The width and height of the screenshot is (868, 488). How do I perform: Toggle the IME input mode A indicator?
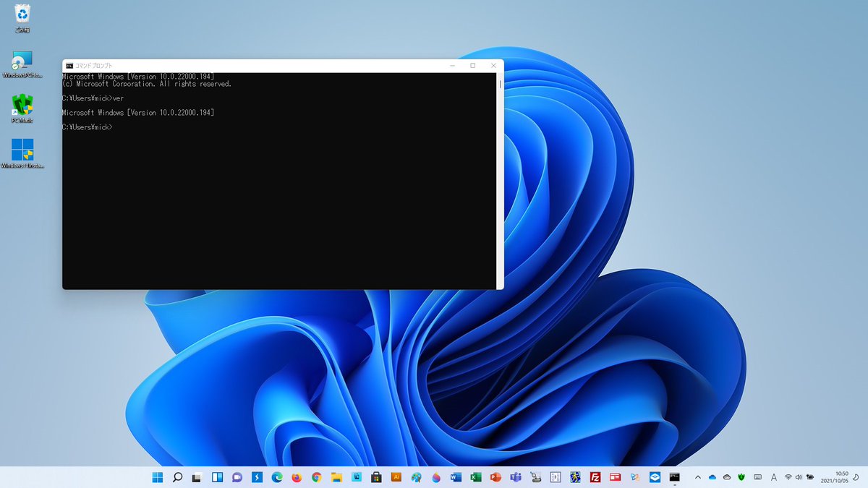[x=774, y=477]
